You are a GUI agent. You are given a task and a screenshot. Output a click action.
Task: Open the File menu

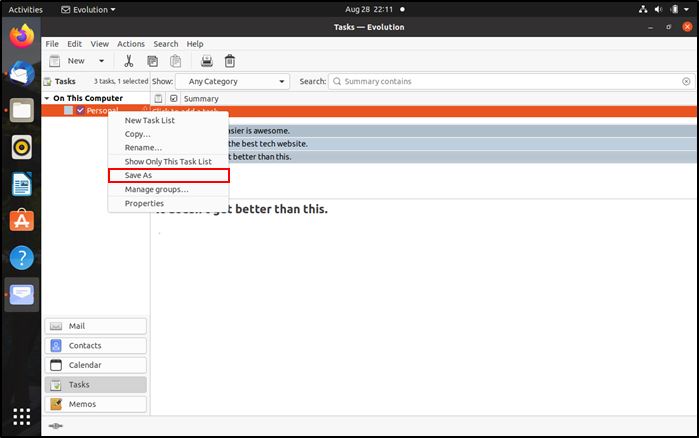point(52,44)
